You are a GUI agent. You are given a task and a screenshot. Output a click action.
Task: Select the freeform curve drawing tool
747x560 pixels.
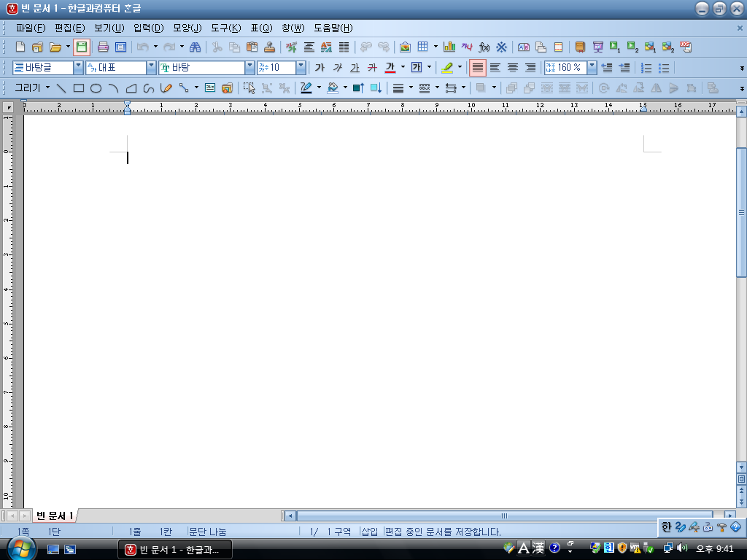[149, 87]
